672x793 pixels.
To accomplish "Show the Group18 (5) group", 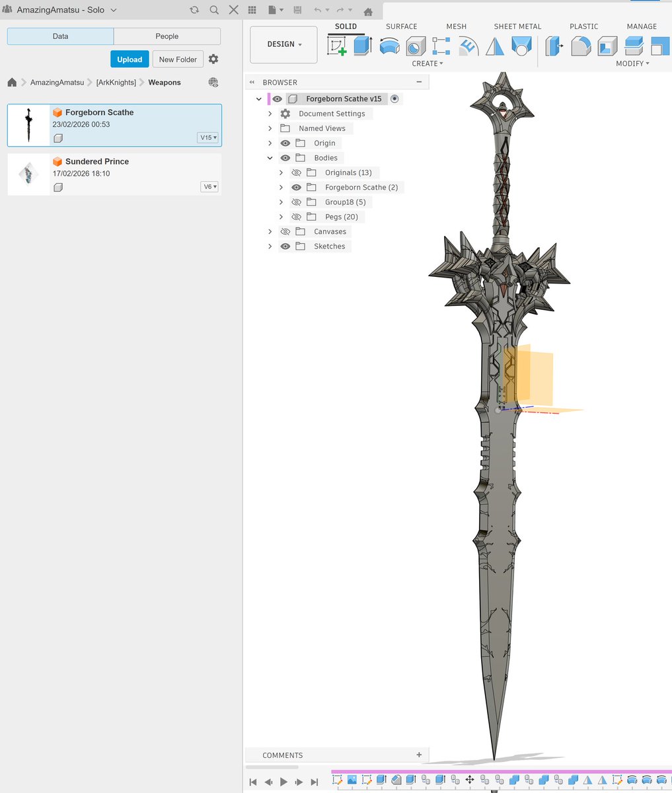I will pyautogui.click(x=297, y=202).
